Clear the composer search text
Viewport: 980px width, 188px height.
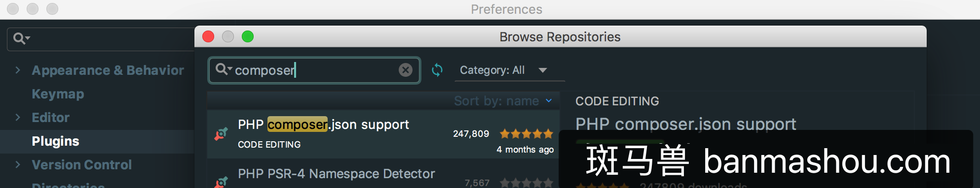406,70
